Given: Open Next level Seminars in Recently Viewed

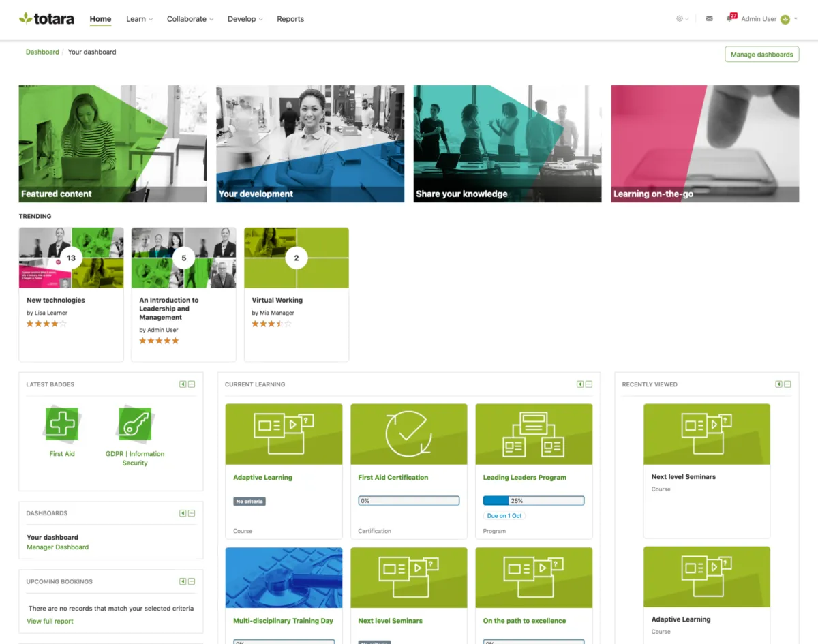Looking at the screenshot, I should coord(684,477).
